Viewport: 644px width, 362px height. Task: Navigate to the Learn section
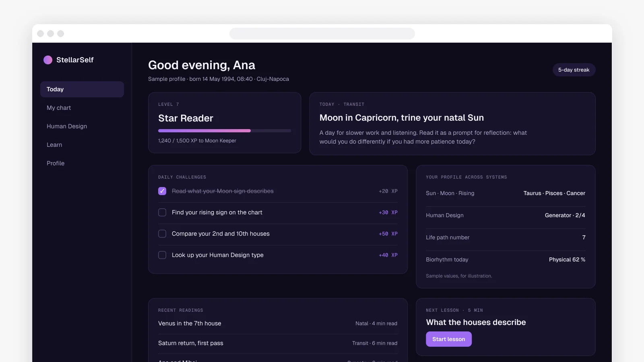click(x=82, y=145)
